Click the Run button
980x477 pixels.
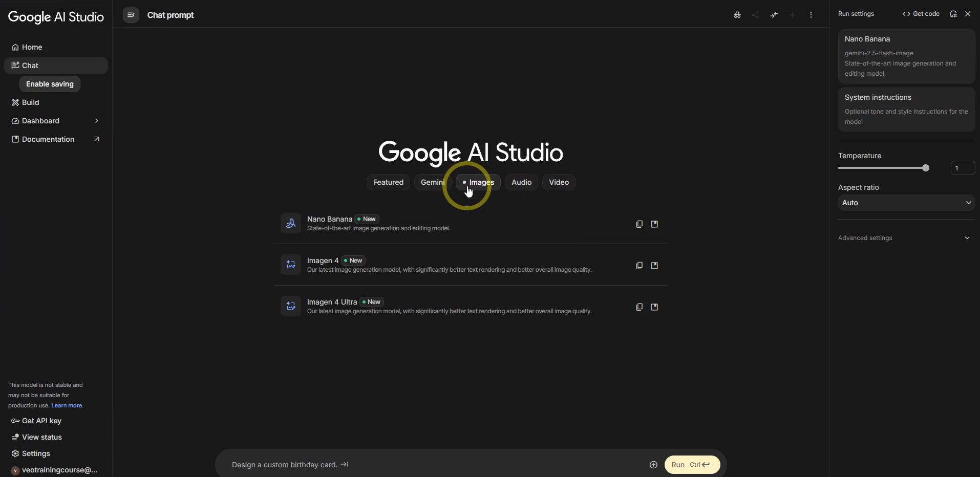coord(692,465)
